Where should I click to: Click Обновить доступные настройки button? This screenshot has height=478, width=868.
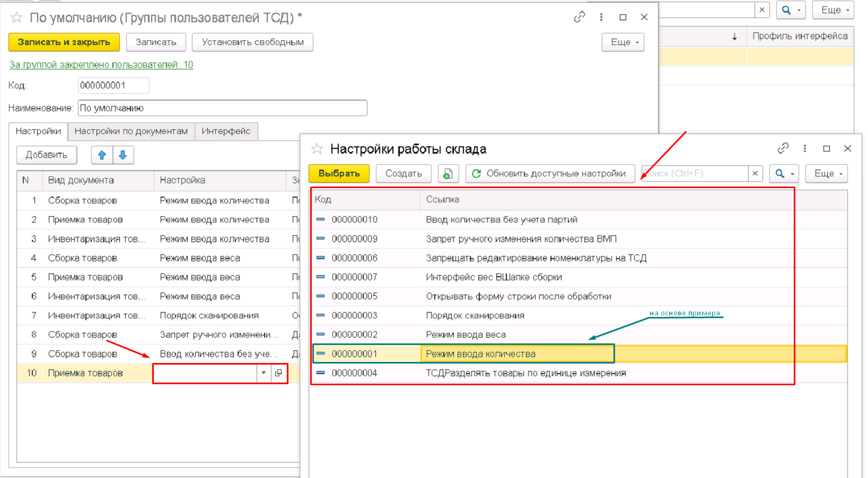(x=550, y=173)
